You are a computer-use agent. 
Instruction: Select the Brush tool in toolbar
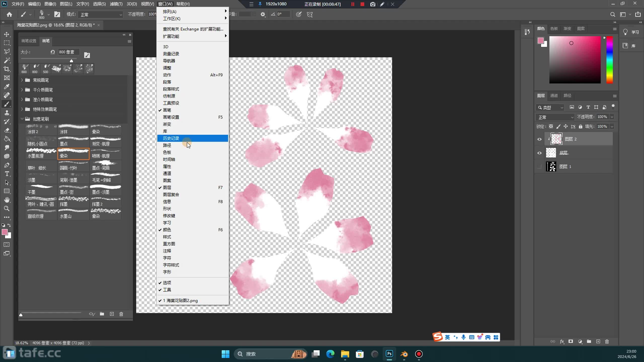coord(7,104)
